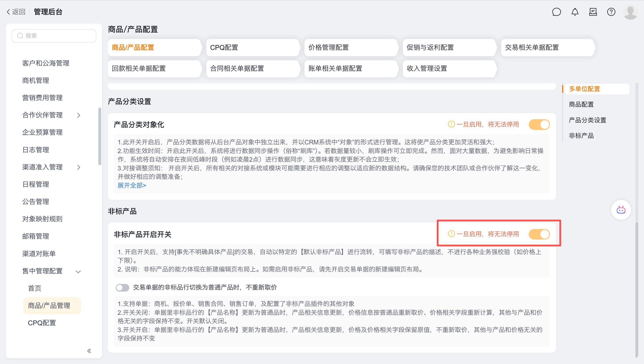
Task: Jump to 非标产品 anchor link
Action: 581,136
